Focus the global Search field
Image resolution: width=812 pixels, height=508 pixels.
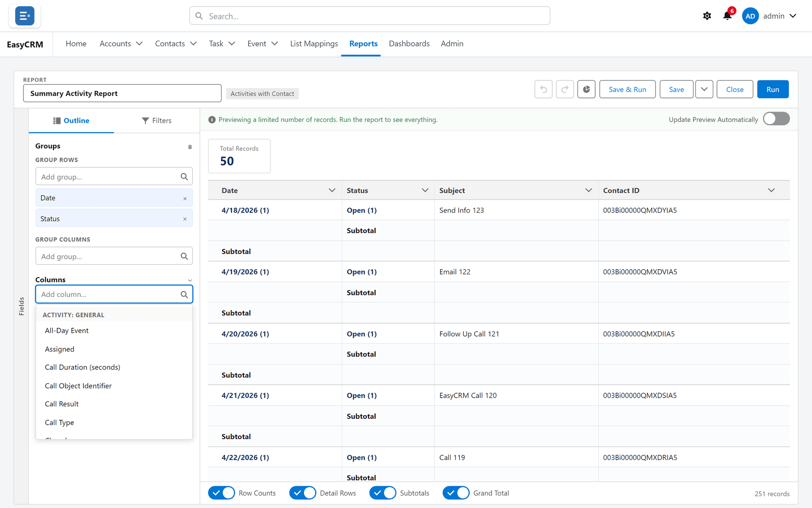coord(370,16)
